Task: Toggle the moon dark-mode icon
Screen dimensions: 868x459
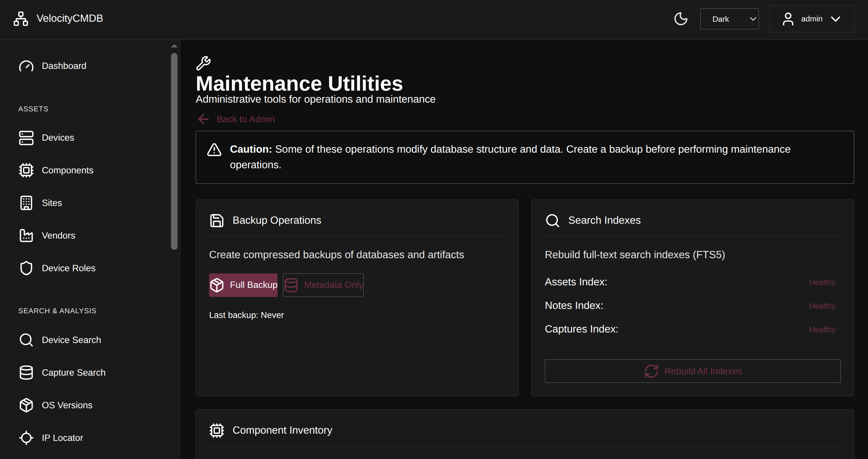Action: pyautogui.click(x=681, y=19)
